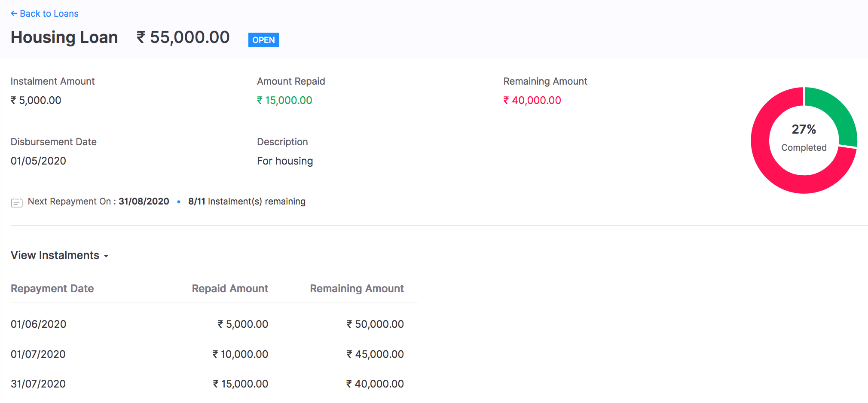Click the blue dot separator near instalments remaining
Screen dimensions: 868x403
point(179,201)
